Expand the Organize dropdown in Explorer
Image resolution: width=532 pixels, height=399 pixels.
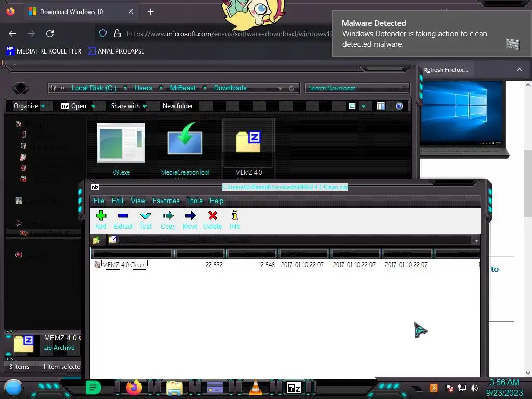[x=29, y=106]
